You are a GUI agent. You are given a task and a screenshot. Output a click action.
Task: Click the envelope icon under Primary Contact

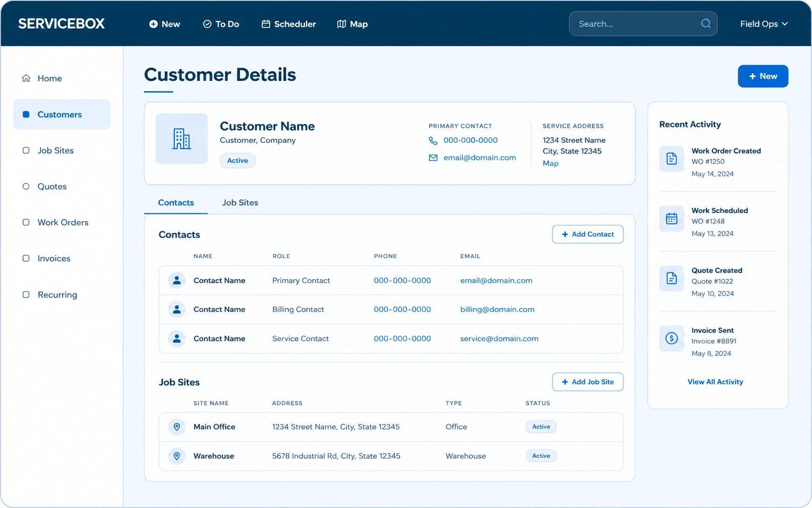click(x=433, y=158)
